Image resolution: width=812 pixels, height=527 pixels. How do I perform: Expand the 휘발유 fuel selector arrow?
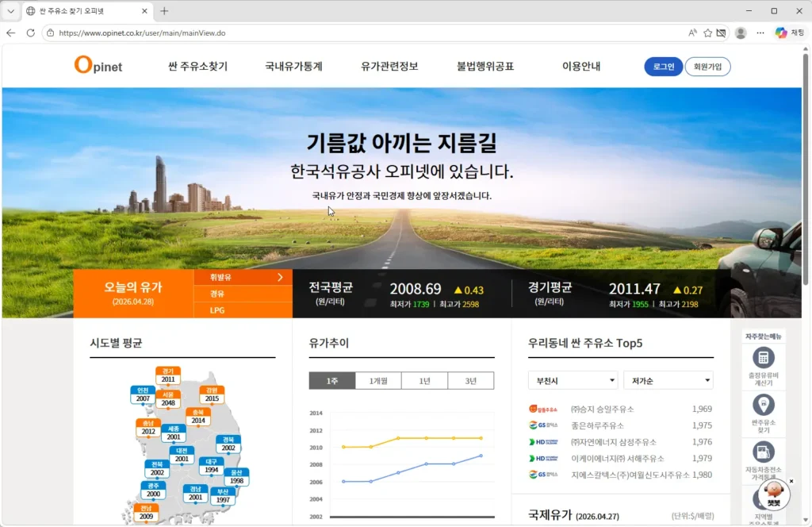[x=280, y=277]
